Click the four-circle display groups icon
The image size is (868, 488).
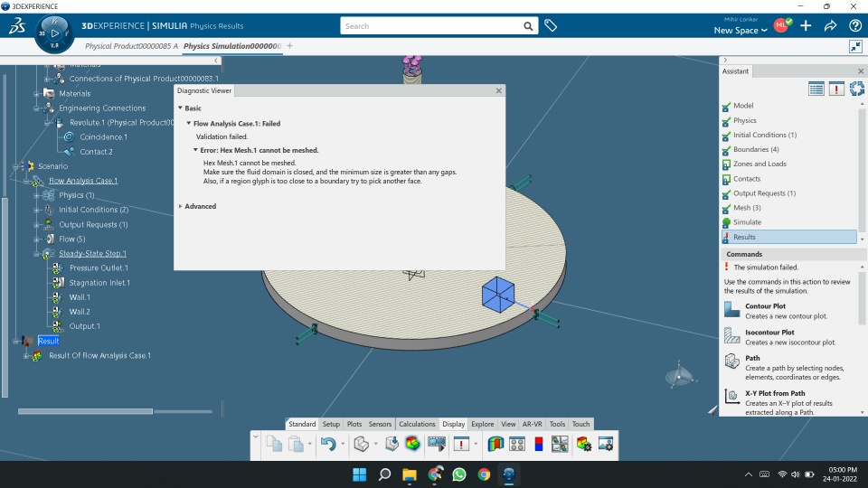517,444
